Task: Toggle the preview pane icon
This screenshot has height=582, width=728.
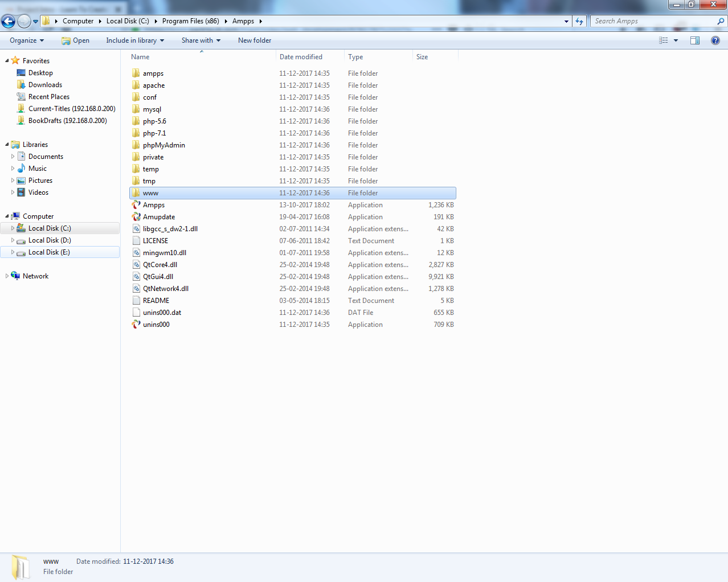Action: [x=694, y=40]
